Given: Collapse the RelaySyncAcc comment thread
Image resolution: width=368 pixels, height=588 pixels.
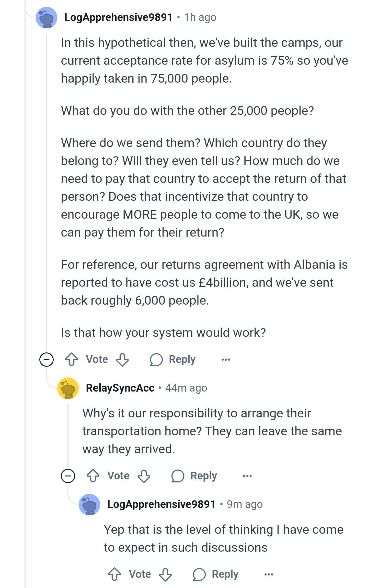Looking at the screenshot, I should (68, 476).
